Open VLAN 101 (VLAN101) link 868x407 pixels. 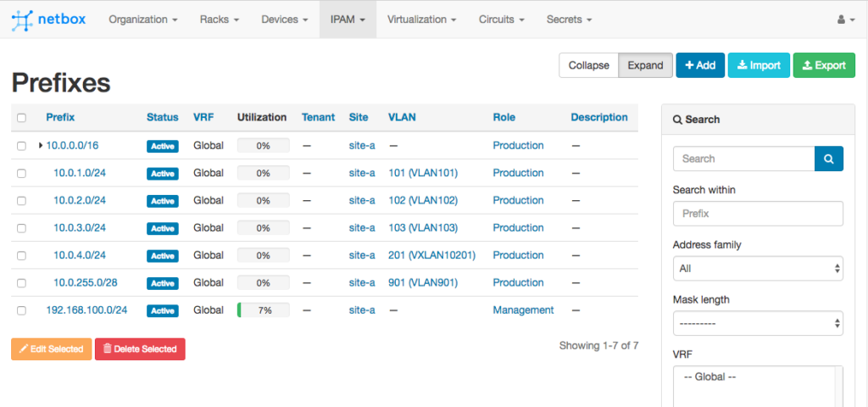click(x=424, y=173)
